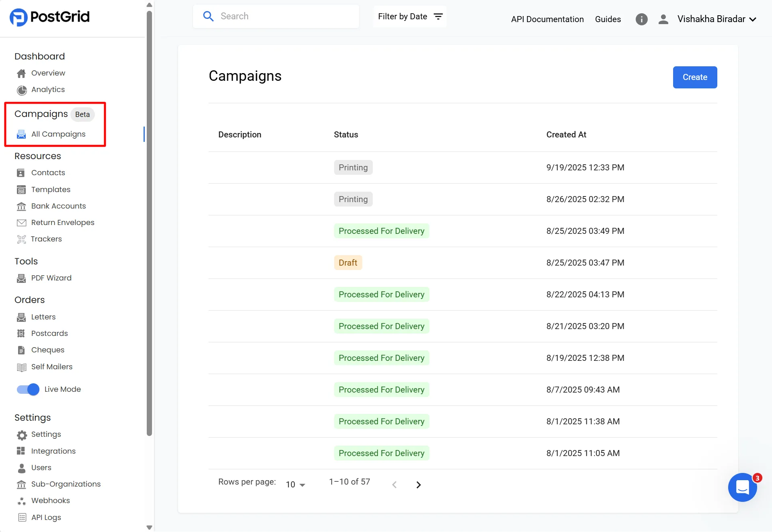Click the PostGrid logo
The width and height of the screenshot is (772, 532).
click(49, 17)
